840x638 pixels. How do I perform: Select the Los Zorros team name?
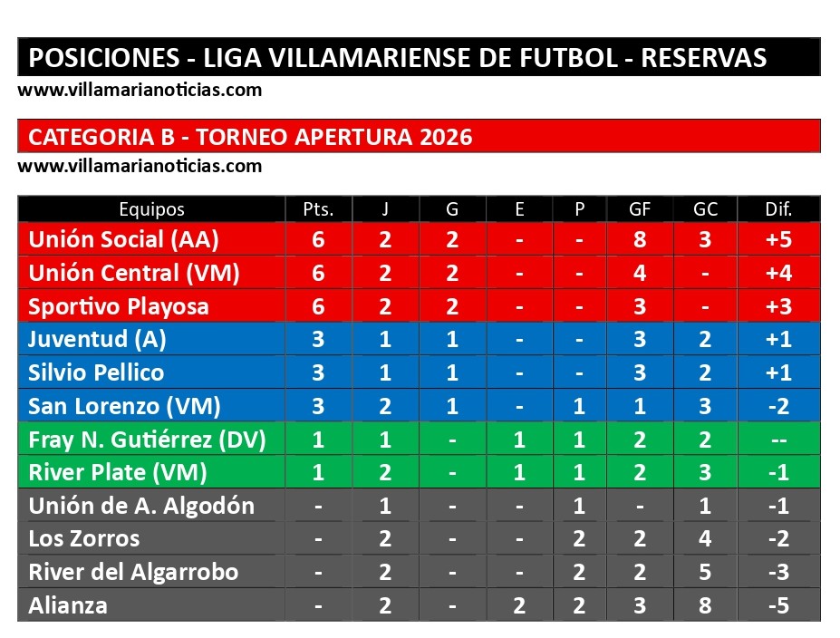point(84,538)
